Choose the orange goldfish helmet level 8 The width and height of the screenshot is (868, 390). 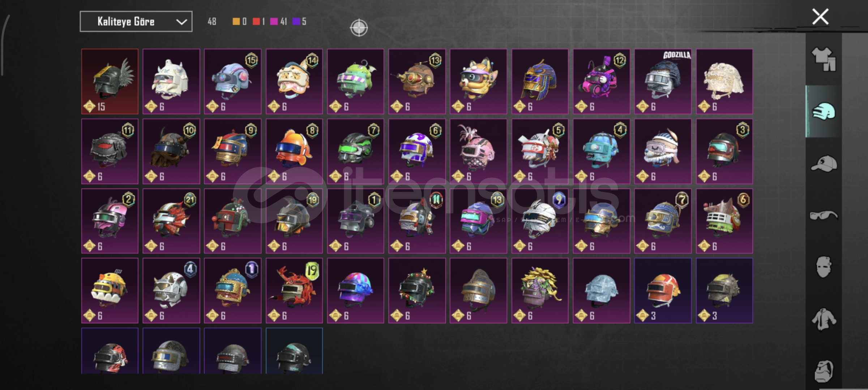[294, 151]
